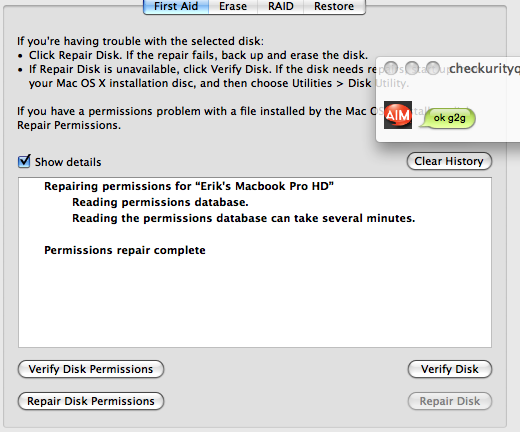
Task: Click the dimmed Repair Disk button
Action: click(x=450, y=401)
